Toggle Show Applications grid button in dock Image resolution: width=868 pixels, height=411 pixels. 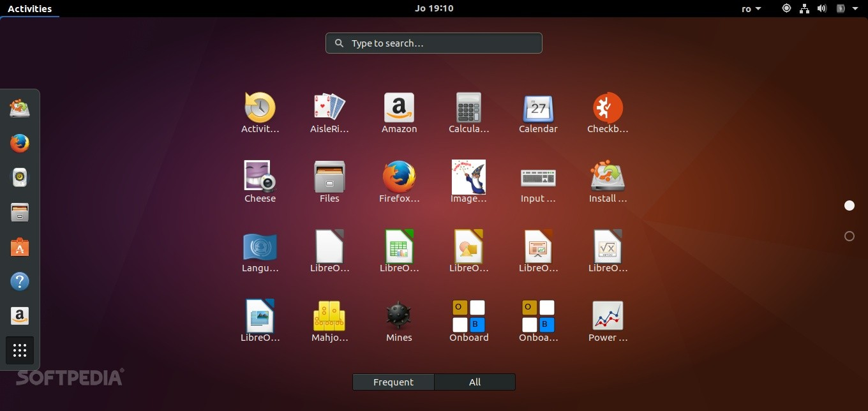20,350
